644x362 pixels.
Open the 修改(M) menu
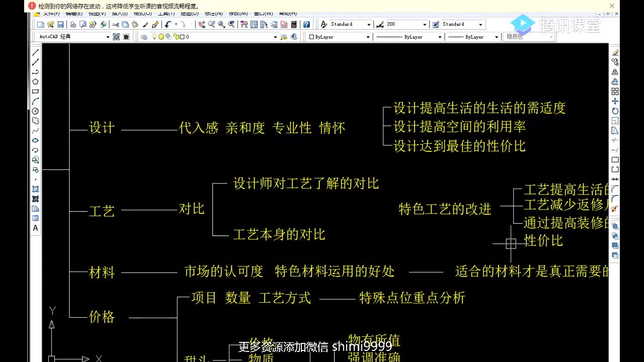(x=238, y=14)
